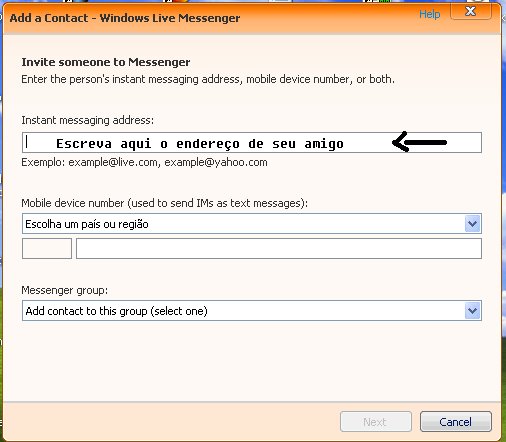Open the Help link in title bar
This screenshot has width=506, height=442.
pyautogui.click(x=429, y=14)
